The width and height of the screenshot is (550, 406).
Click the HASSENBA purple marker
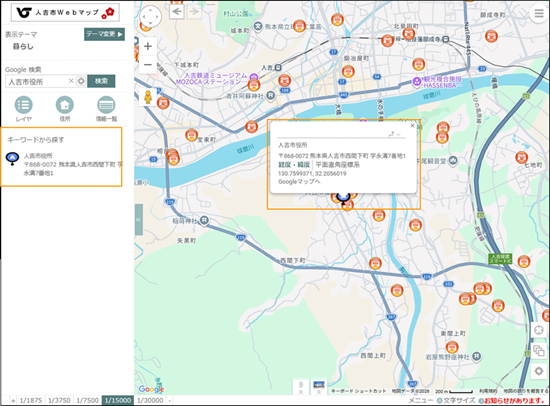pos(417,82)
